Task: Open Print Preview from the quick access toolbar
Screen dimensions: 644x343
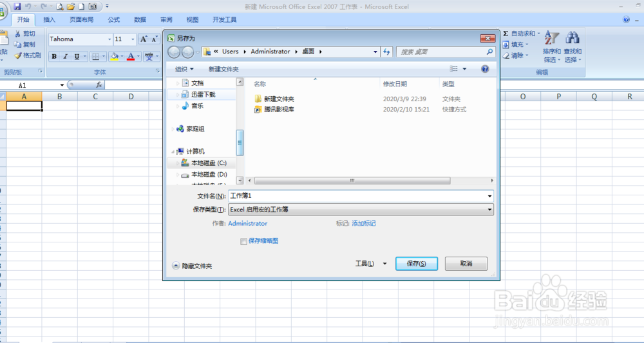Action: coord(60,6)
